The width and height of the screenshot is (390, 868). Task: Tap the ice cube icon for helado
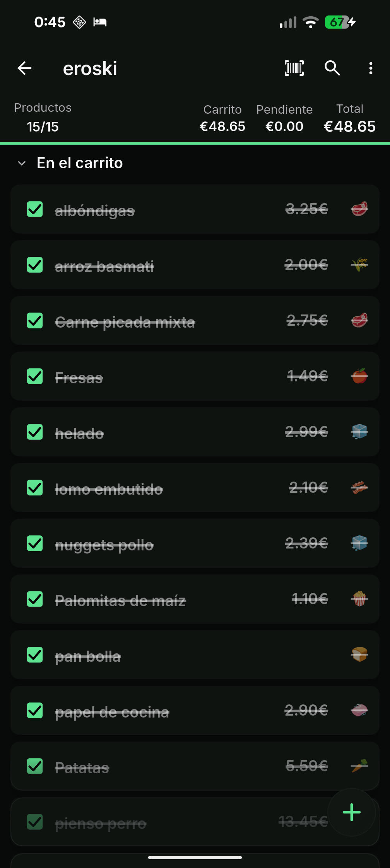tap(359, 432)
